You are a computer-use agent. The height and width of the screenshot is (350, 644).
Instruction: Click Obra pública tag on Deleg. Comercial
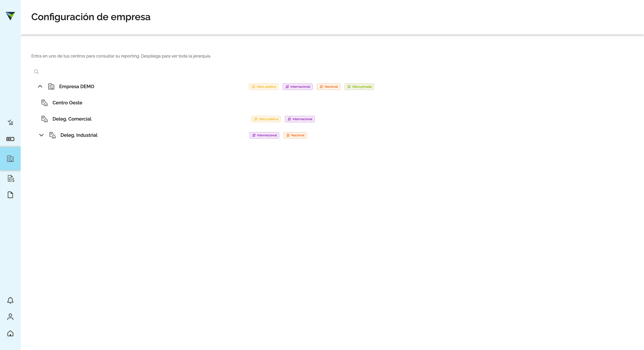(x=266, y=119)
